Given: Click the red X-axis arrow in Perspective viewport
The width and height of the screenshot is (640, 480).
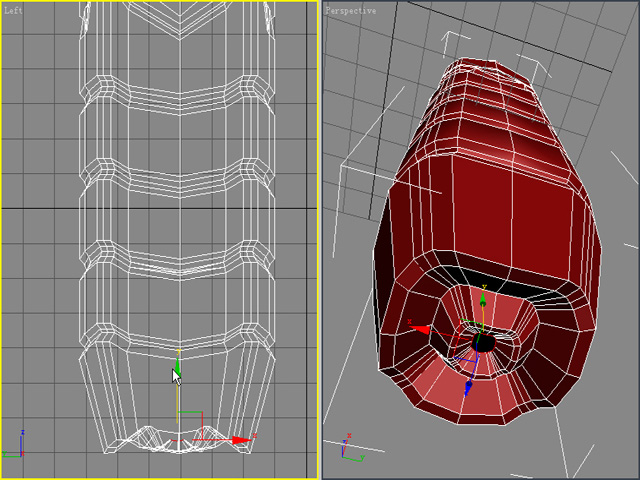Looking at the screenshot, I should click(x=420, y=329).
